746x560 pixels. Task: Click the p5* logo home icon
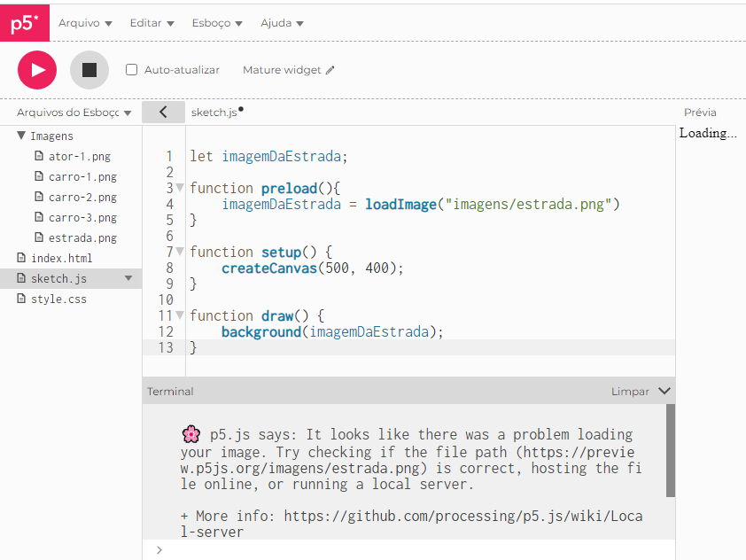click(24, 22)
